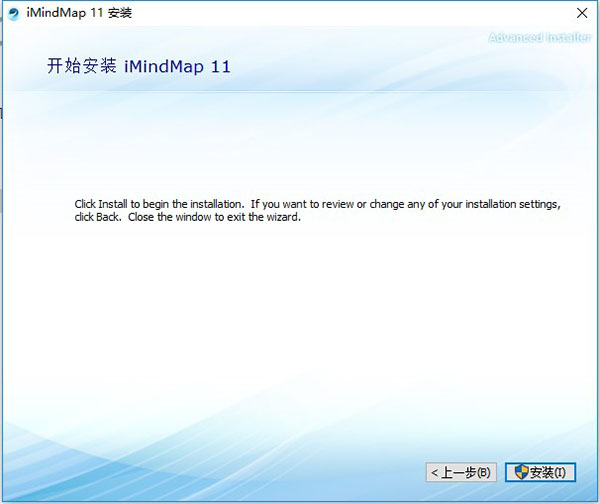The image size is (600, 504).
Task: Click the iMindMap logo icon in title bar
Action: [x=13, y=14]
